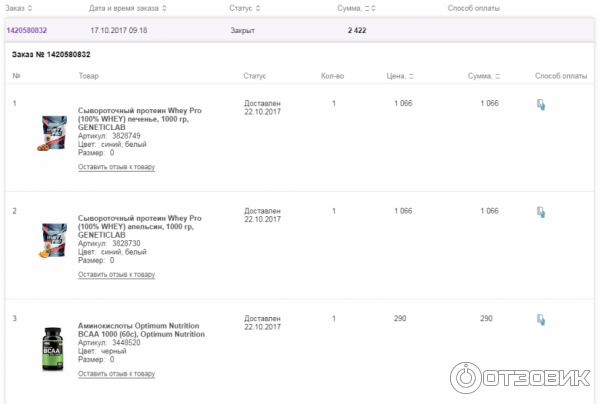This screenshot has height=404, width=600.
Task: Sort orders by Статус column arrow in top header
Action: (x=258, y=8)
